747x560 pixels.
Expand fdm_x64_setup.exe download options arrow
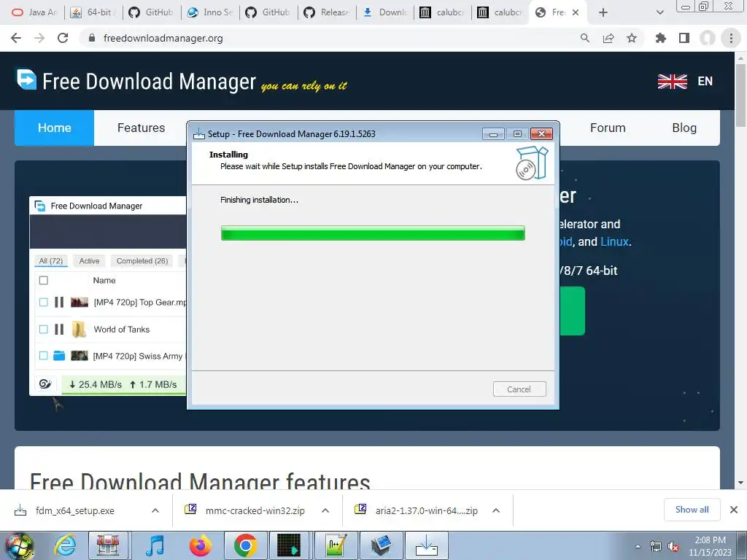coord(155,510)
